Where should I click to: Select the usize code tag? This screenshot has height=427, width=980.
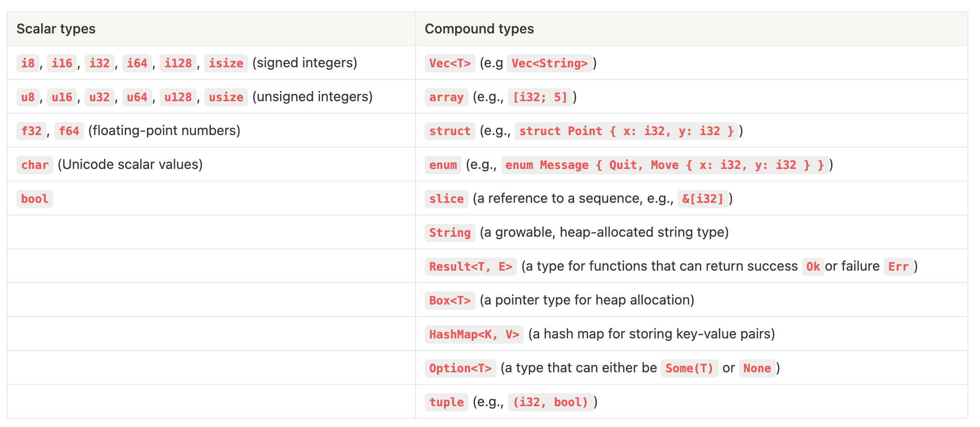[226, 97]
